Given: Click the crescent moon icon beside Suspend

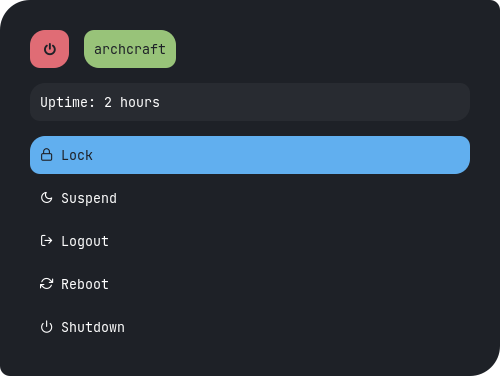Looking at the screenshot, I should tap(46, 198).
